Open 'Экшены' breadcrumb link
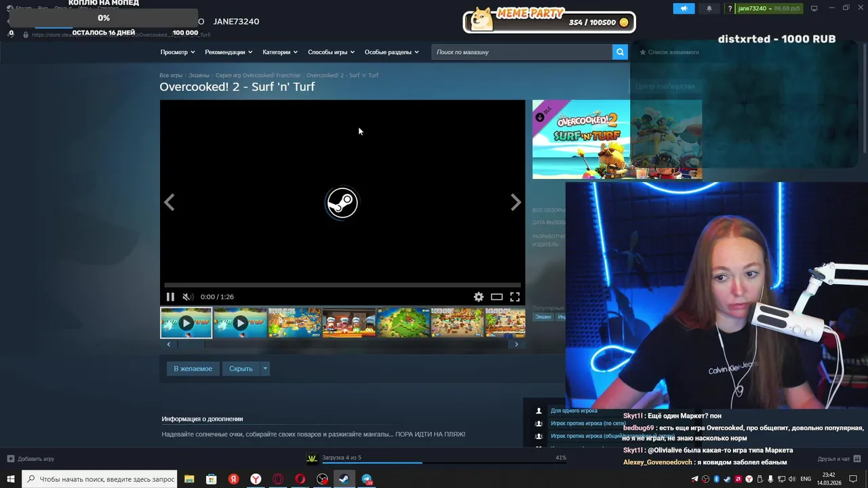The height and width of the screenshot is (488, 868). click(199, 75)
